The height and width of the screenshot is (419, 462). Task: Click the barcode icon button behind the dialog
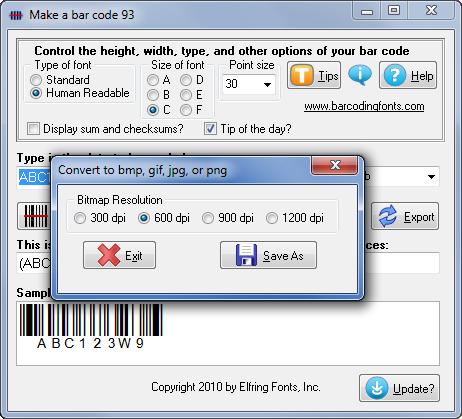tap(34, 216)
